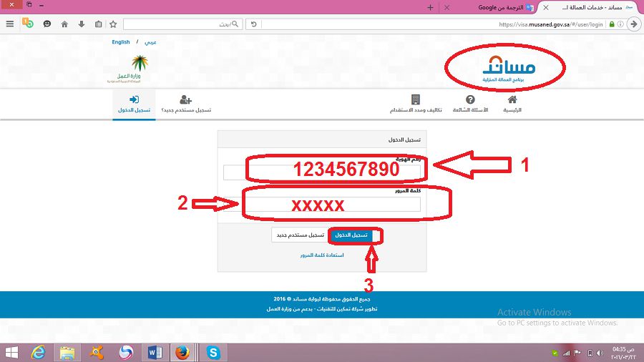Launch Microsoft Word from the taskbar
Viewport: 644px width, 362px height.
tap(154, 352)
